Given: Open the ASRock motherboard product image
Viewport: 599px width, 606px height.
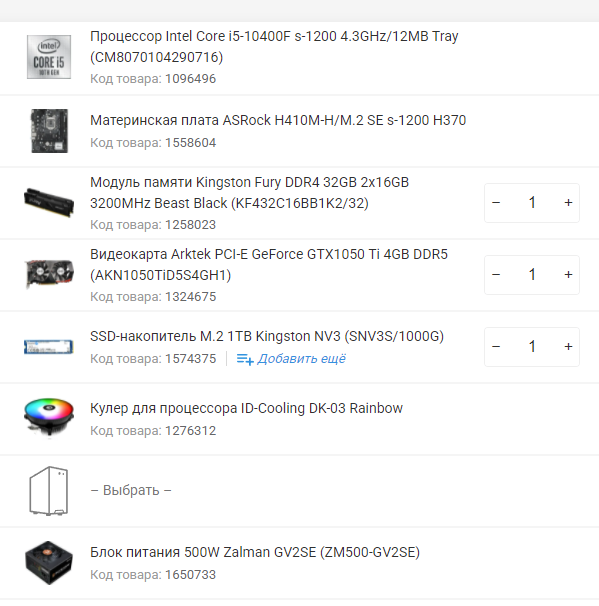Looking at the screenshot, I should 49,131.
